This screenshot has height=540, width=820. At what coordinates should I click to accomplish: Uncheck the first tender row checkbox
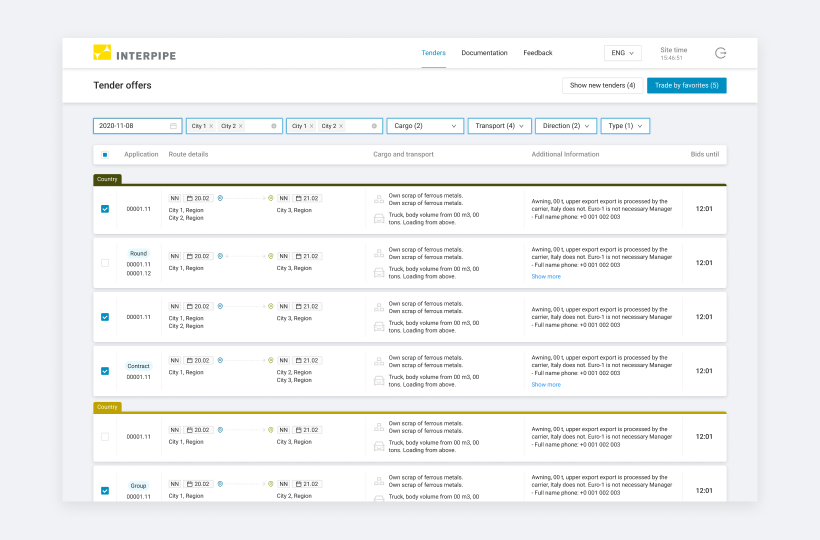coord(105,209)
